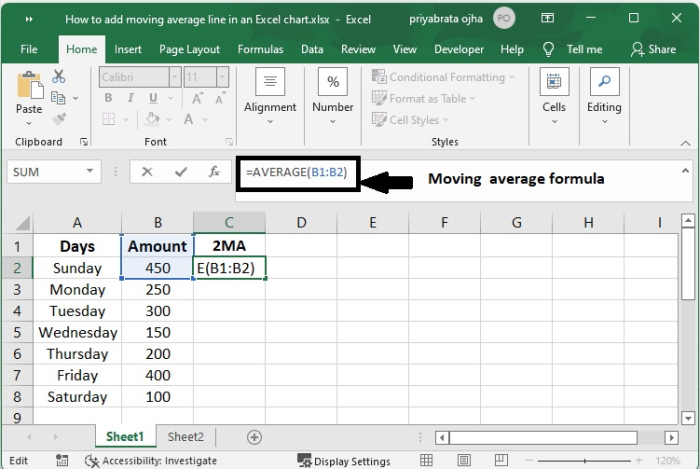700x469 pixels.
Task: Click Accessibility: Investigate in status bar
Action: 150,460
